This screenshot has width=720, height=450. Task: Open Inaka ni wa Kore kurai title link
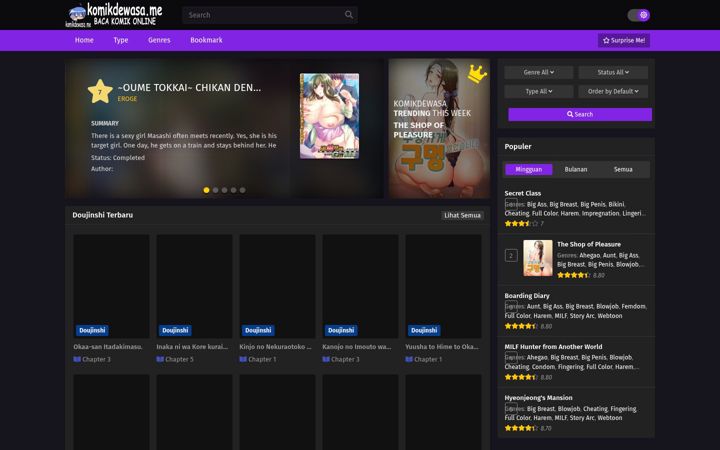coord(192,347)
